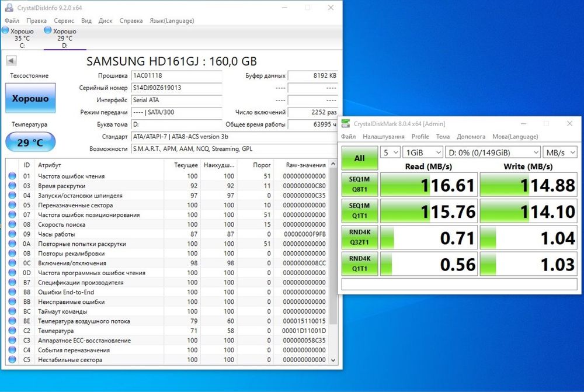Image resolution: width=584 pixels, height=392 pixels.
Task: Click the status icon for attribute 04
Action: [12, 195]
